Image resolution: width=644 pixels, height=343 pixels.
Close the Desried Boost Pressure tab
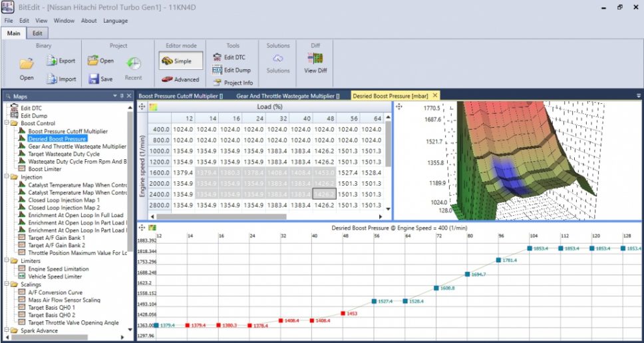[434, 96]
